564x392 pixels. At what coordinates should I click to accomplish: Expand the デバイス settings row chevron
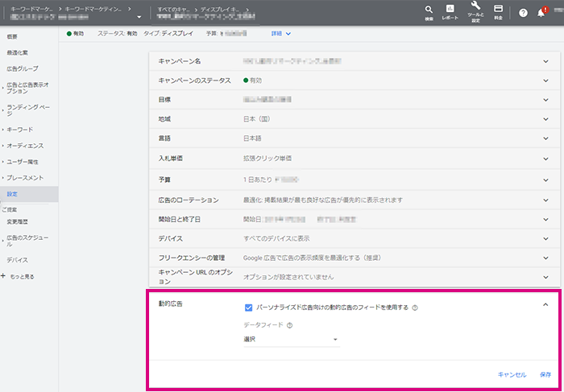(x=545, y=238)
